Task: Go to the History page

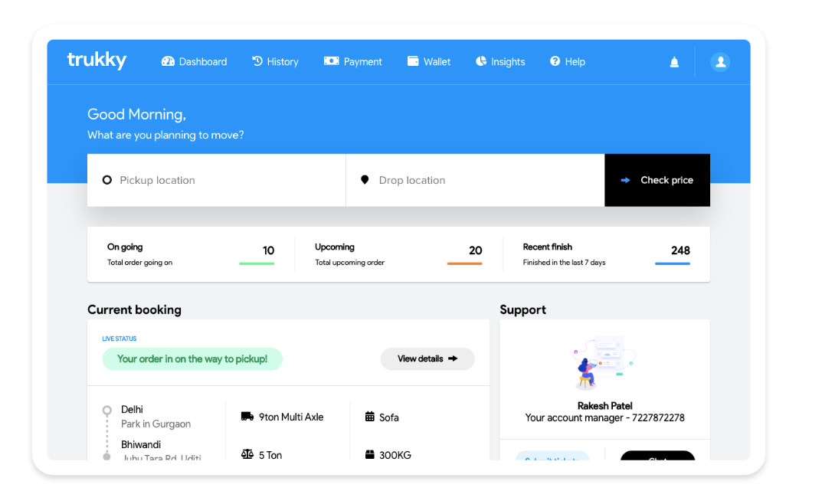Action: 275,62
